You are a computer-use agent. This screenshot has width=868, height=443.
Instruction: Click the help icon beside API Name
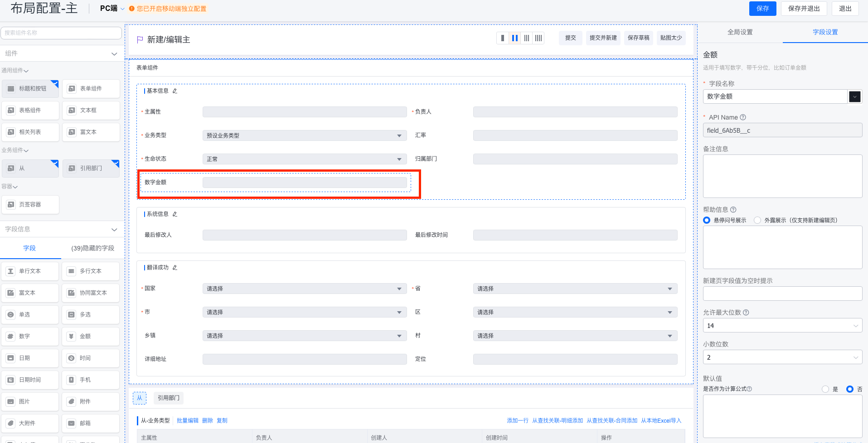click(x=743, y=117)
